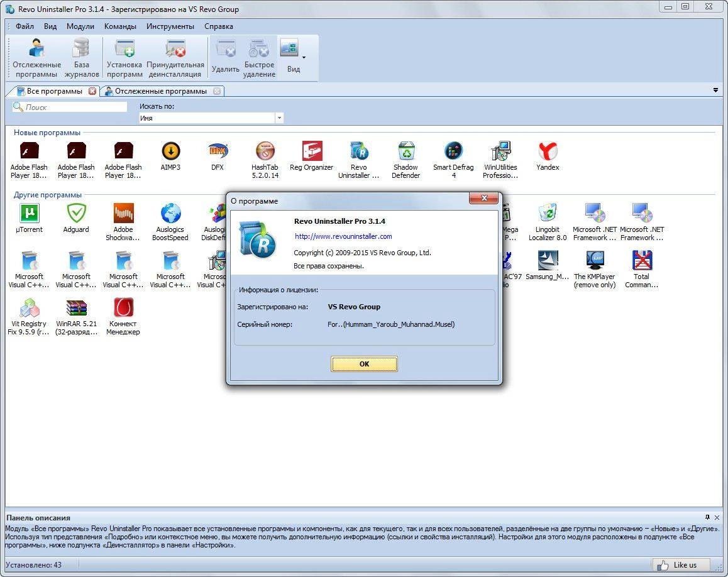
Task: Close the Все программы tab
Action: pos(92,91)
